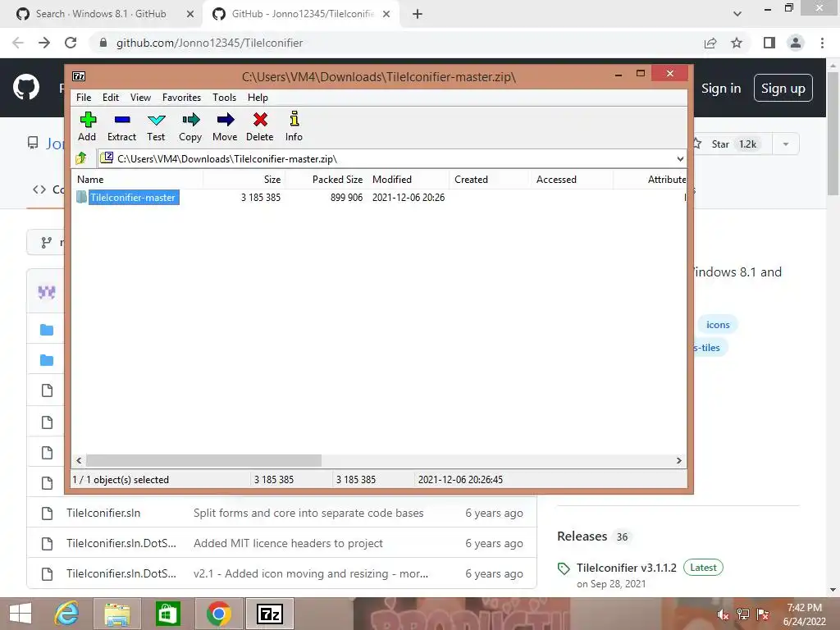The width and height of the screenshot is (840, 630).
Task: Star the TileIconifier repository
Action: [x=732, y=144]
